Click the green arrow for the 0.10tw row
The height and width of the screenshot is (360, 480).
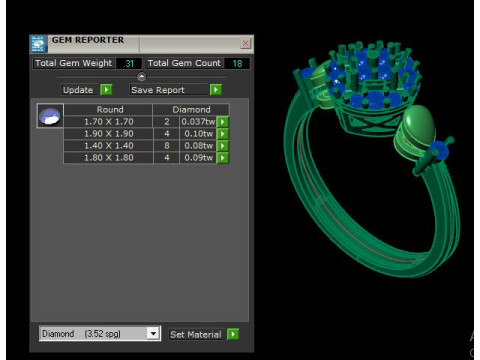click(223, 134)
